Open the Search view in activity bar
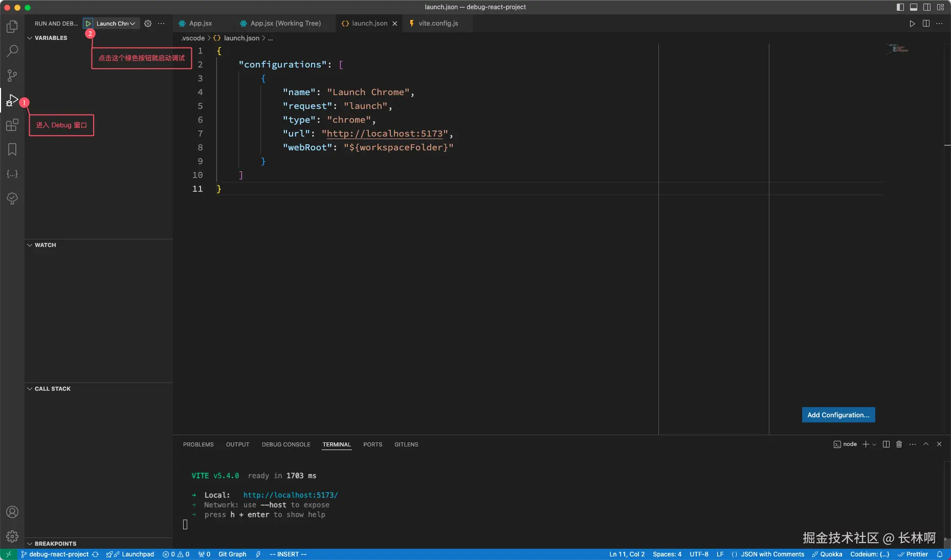 click(x=12, y=51)
